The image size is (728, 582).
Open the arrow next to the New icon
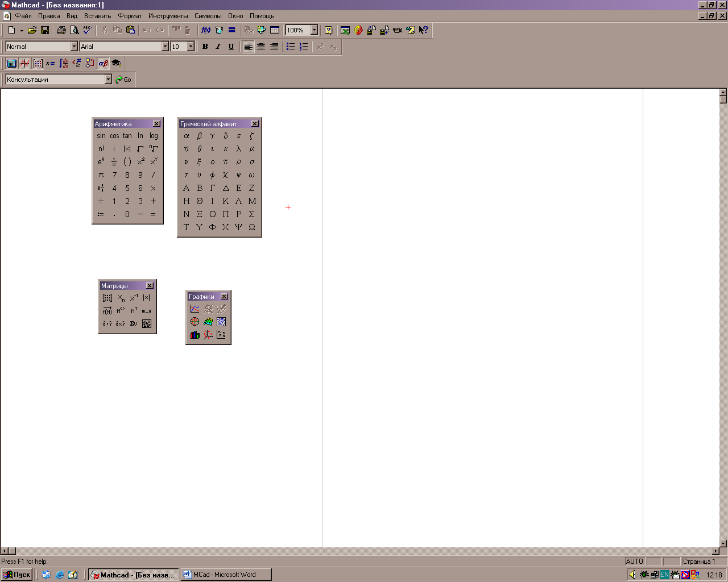(22, 30)
